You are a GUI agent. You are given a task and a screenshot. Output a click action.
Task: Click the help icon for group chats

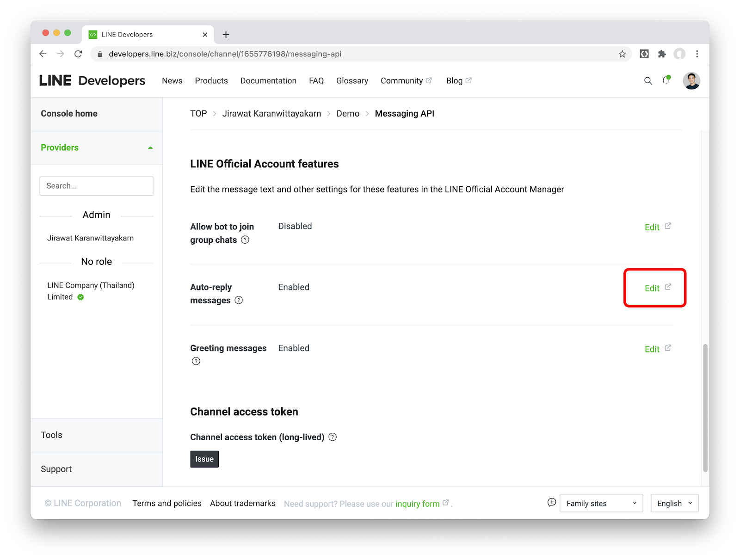(245, 240)
